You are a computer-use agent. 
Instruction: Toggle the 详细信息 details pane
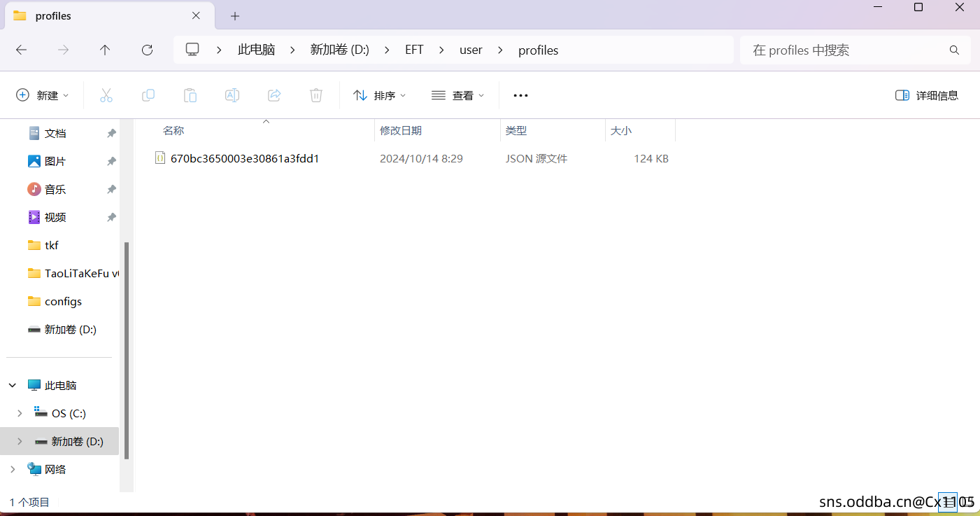tap(927, 95)
